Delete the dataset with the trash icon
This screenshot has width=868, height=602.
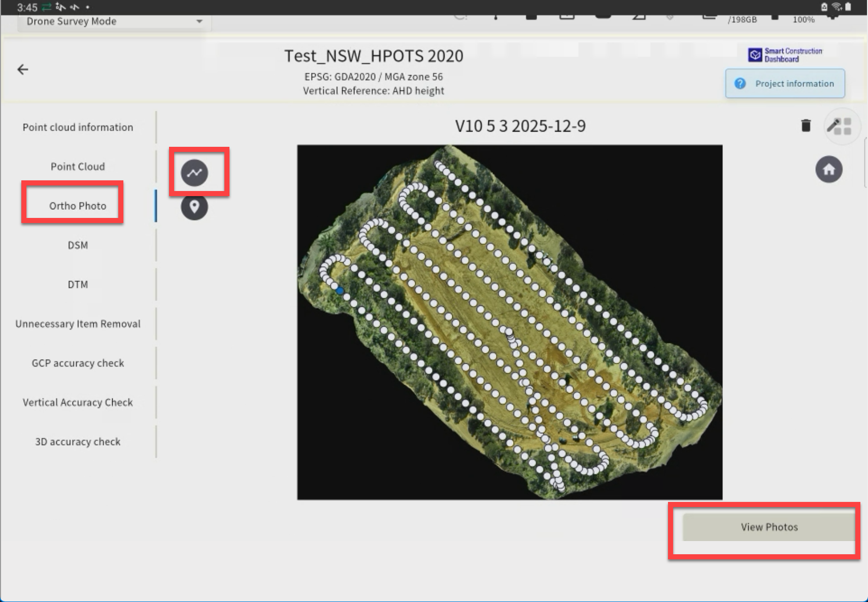[x=806, y=125]
